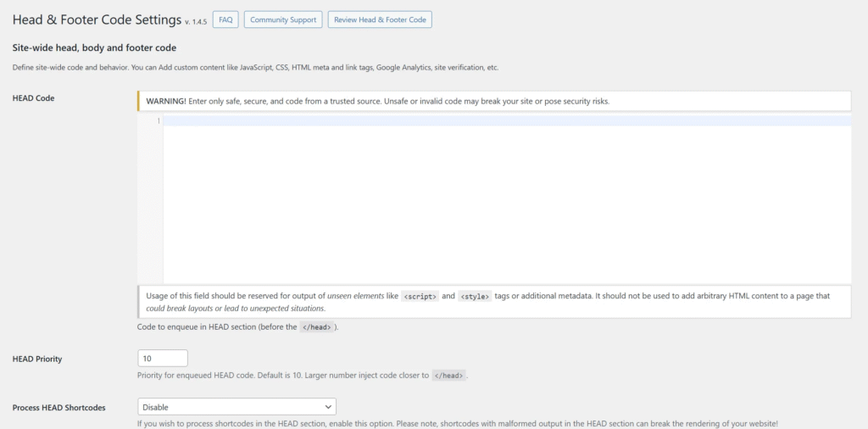Click the Head & Footer Code Settings title
This screenshot has height=429, width=868.
[x=97, y=19]
